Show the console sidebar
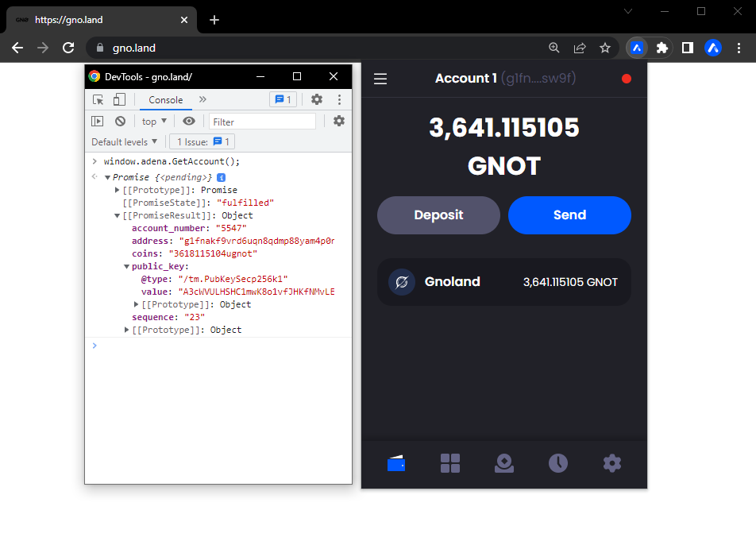 tap(98, 121)
